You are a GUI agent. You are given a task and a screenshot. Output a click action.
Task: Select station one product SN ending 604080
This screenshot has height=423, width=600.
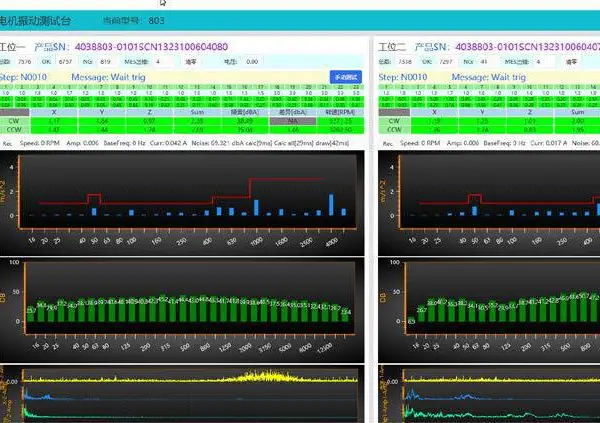(x=151, y=47)
